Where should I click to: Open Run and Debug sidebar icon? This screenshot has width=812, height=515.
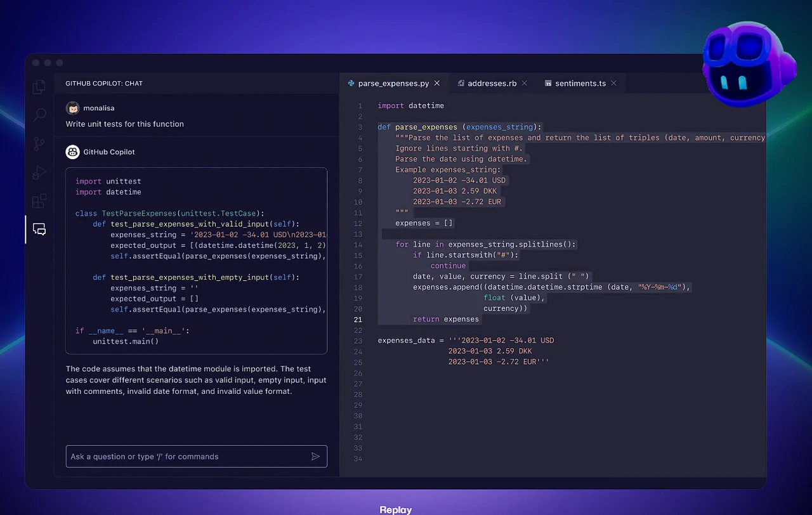pyautogui.click(x=39, y=172)
